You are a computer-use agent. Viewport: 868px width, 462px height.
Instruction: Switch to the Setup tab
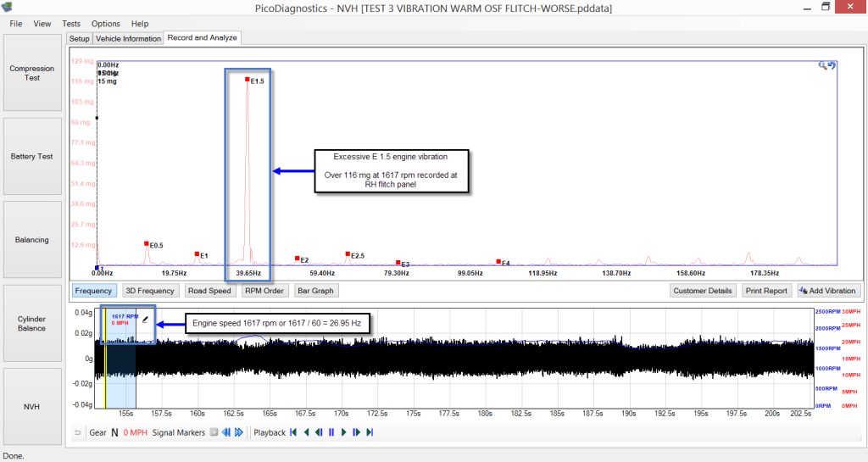(x=79, y=39)
